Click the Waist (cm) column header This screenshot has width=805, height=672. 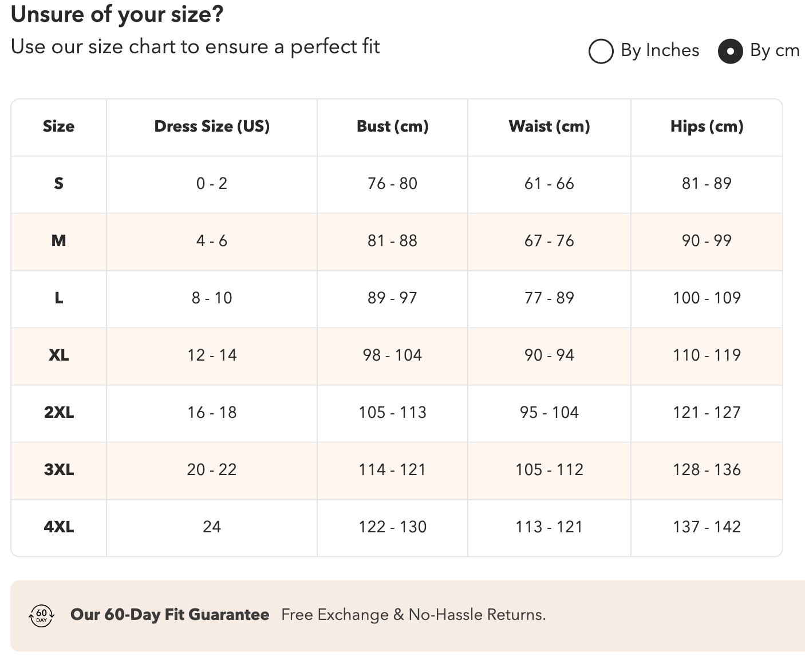(550, 127)
